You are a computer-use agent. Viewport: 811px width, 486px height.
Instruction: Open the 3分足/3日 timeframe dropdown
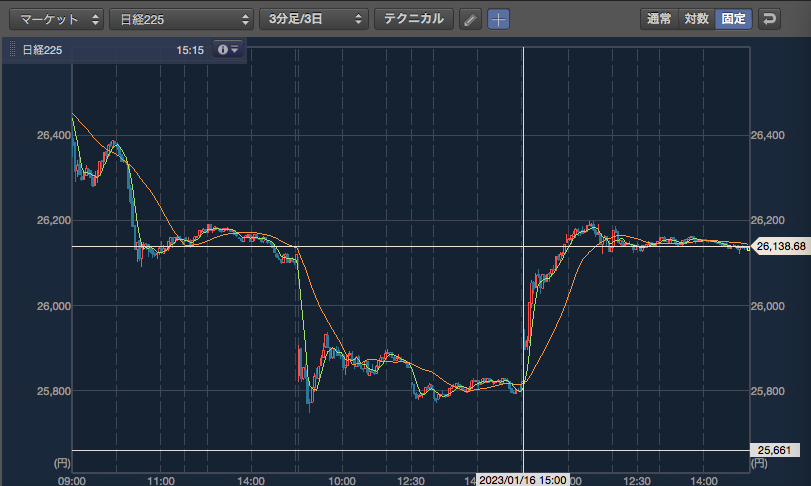(x=313, y=19)
